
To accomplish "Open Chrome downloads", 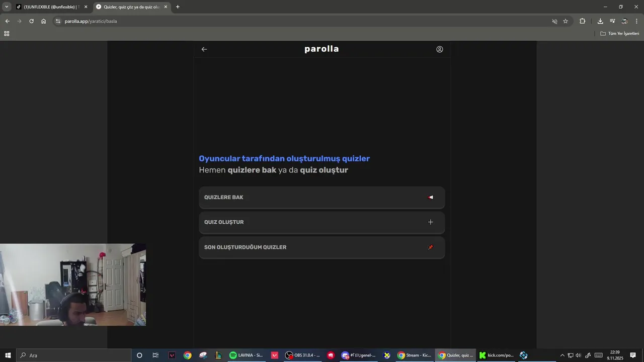I will coord(600,21).
